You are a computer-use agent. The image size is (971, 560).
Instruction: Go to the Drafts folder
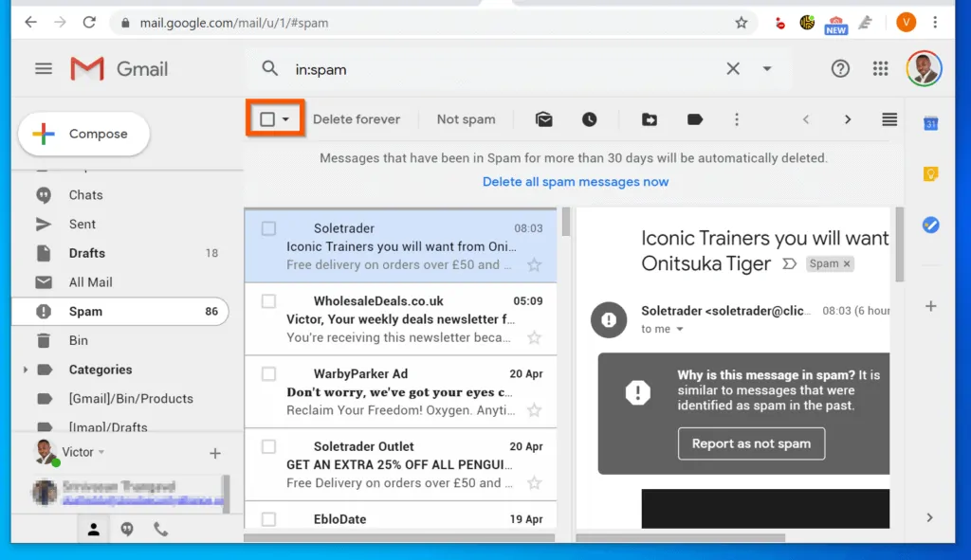pos(86,253)
